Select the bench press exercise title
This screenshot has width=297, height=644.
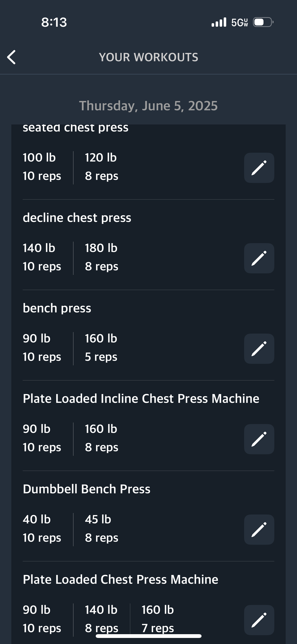click(57, 308)
